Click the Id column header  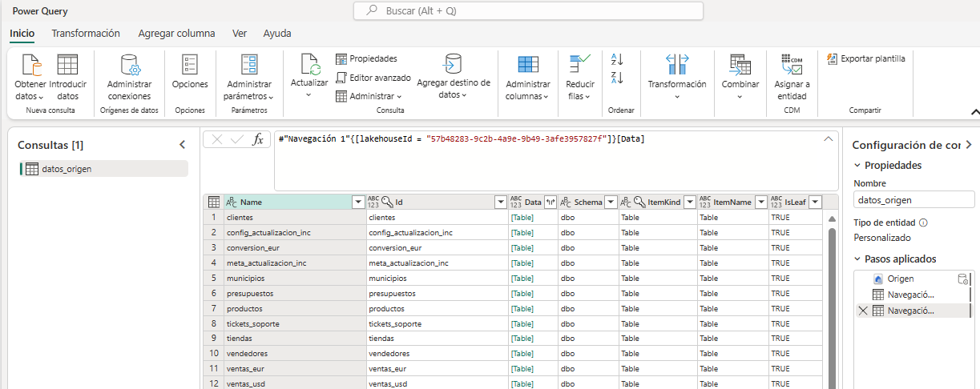(x=438, y=203)
